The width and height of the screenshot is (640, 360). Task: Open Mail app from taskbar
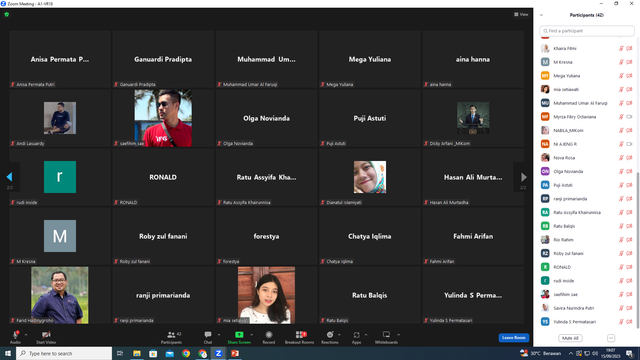click(169, 353)
